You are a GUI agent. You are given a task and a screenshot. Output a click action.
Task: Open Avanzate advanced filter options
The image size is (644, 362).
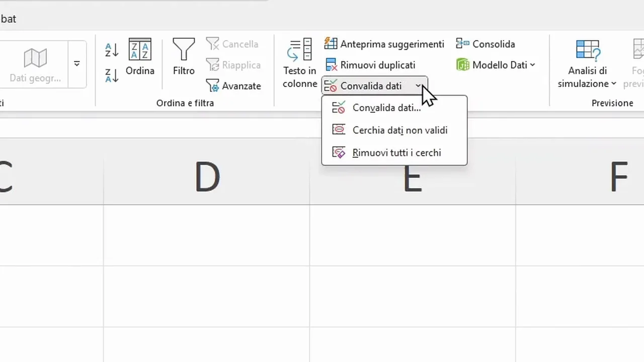(234, 86)
